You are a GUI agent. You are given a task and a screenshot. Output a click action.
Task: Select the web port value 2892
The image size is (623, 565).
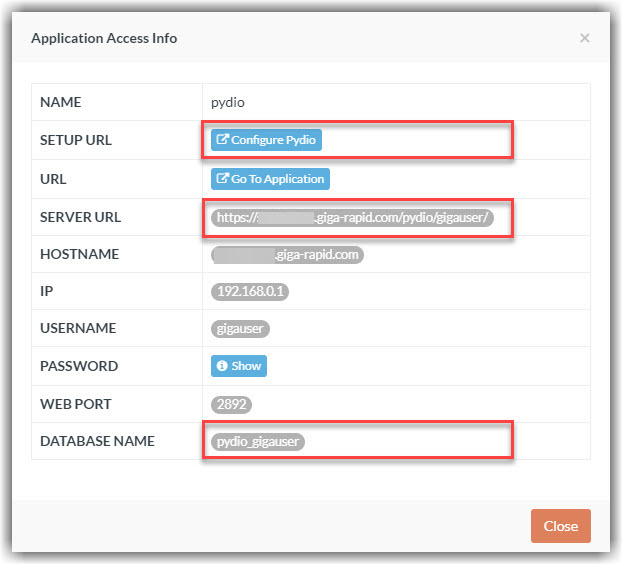coord(231,404)
